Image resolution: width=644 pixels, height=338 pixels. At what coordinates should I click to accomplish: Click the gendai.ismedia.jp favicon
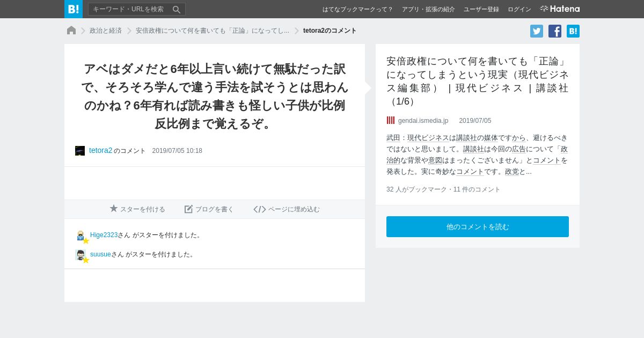(391, 121)
